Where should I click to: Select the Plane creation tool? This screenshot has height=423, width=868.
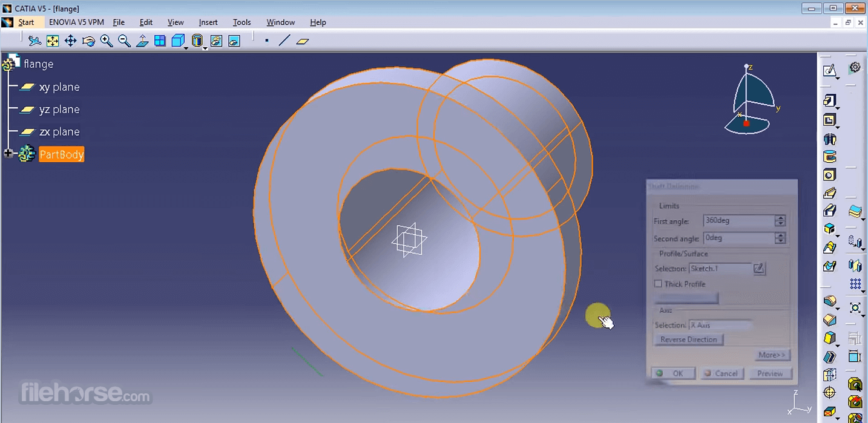(x=303, y=41)
